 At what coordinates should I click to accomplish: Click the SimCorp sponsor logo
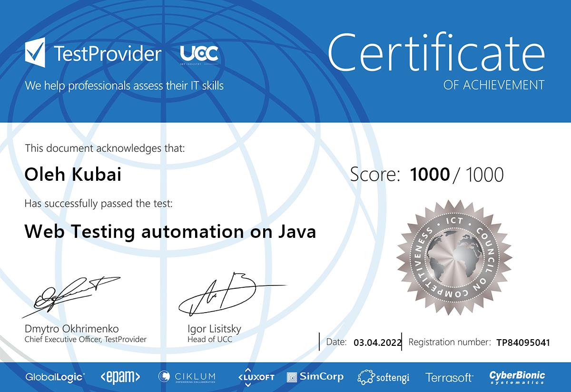point(315,377)
